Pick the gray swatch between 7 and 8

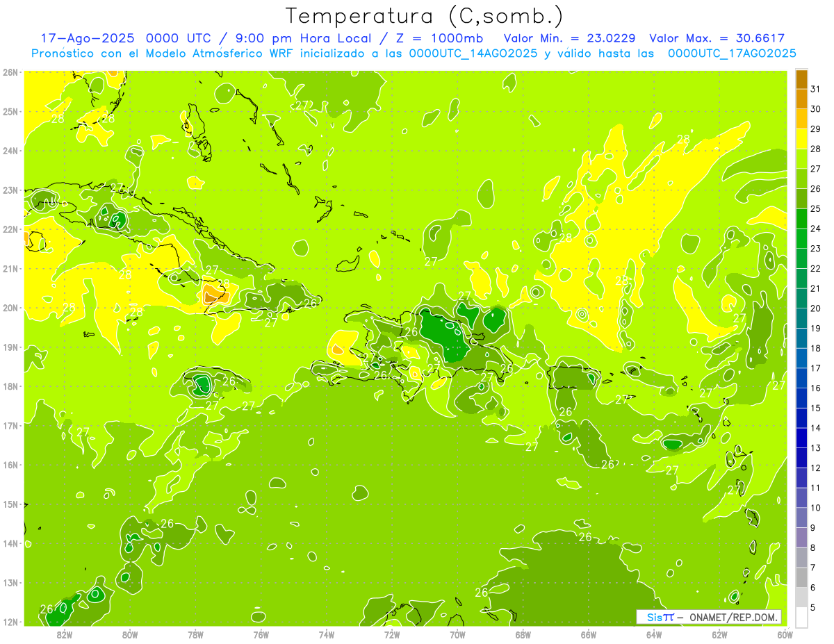(801, 557)
